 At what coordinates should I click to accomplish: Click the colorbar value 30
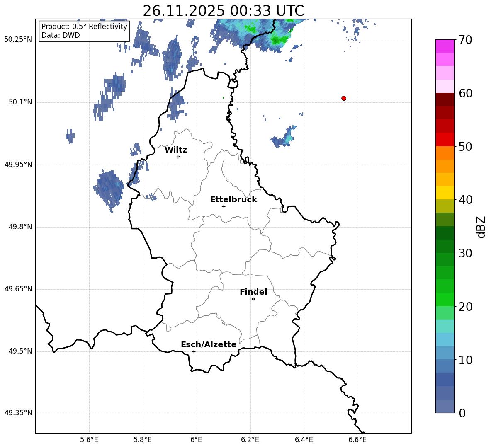pos(465,253)
